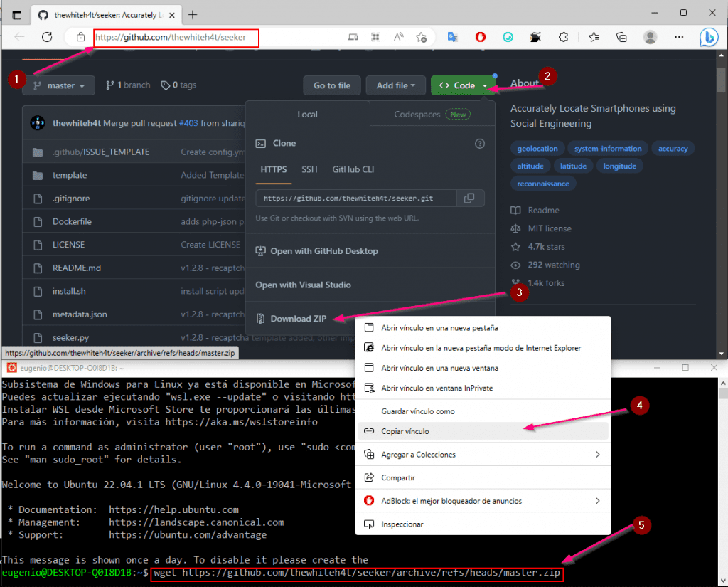Screen dimensions: 728x587
Task: Switch to the Codespaces tab
Action: (432, 115)
